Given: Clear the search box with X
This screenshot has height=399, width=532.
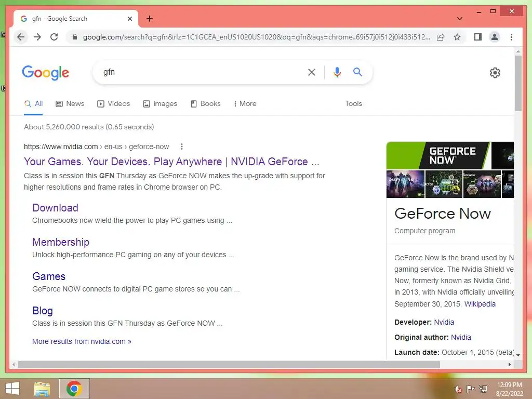Looking at the screenshot, I should click(x=312, y=72).
